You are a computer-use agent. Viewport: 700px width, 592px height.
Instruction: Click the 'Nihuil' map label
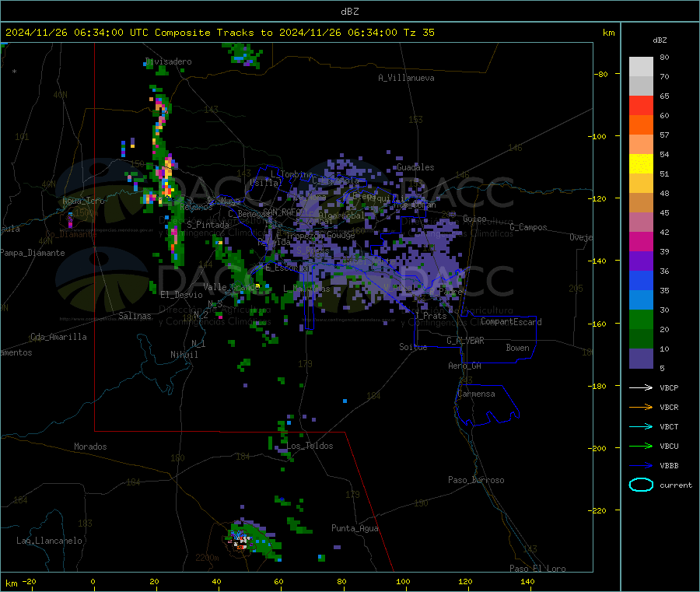184,355
